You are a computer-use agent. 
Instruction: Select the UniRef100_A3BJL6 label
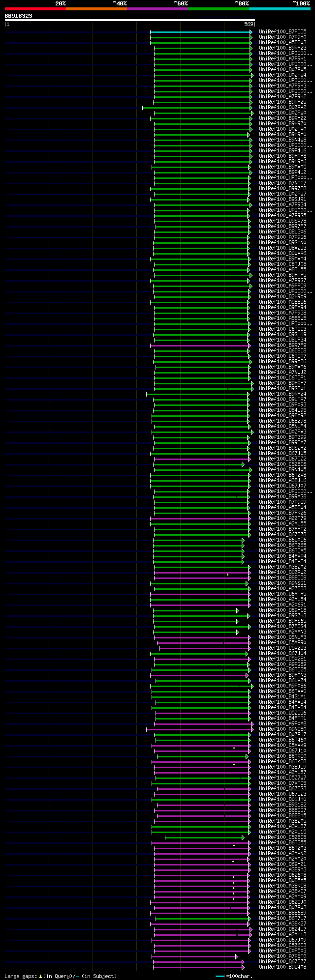283,481
